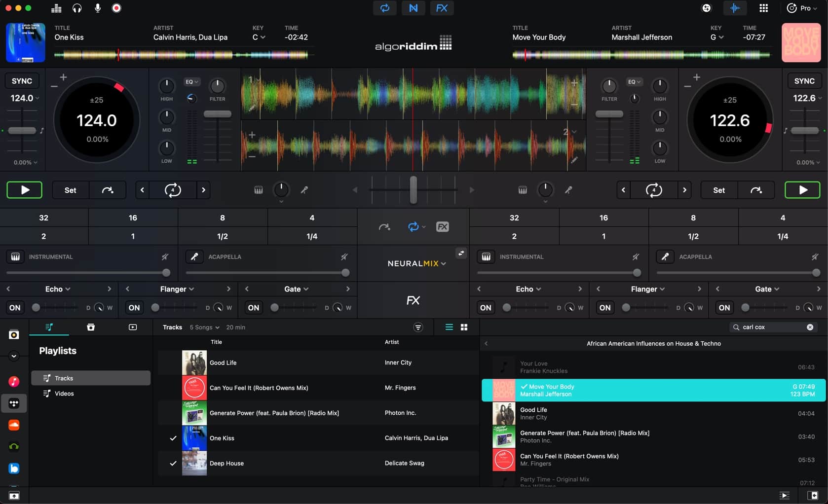Open the SoundCloud library in the sidebar

pyautogui.click(x=14, y=425)
